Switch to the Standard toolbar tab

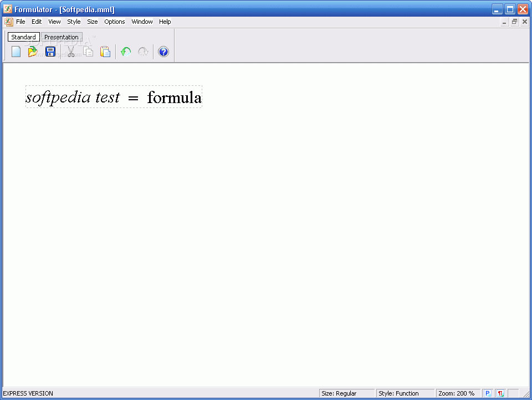[x=23, y=37]
